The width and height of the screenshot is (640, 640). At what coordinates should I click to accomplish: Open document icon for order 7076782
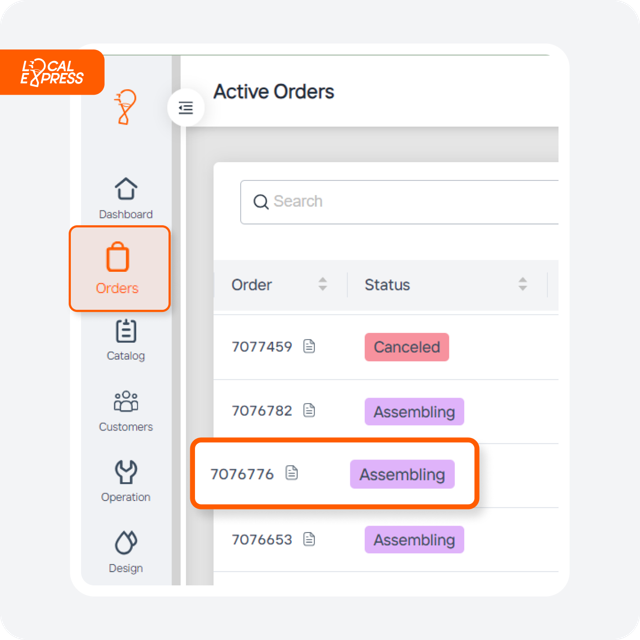tap(309, 410)
